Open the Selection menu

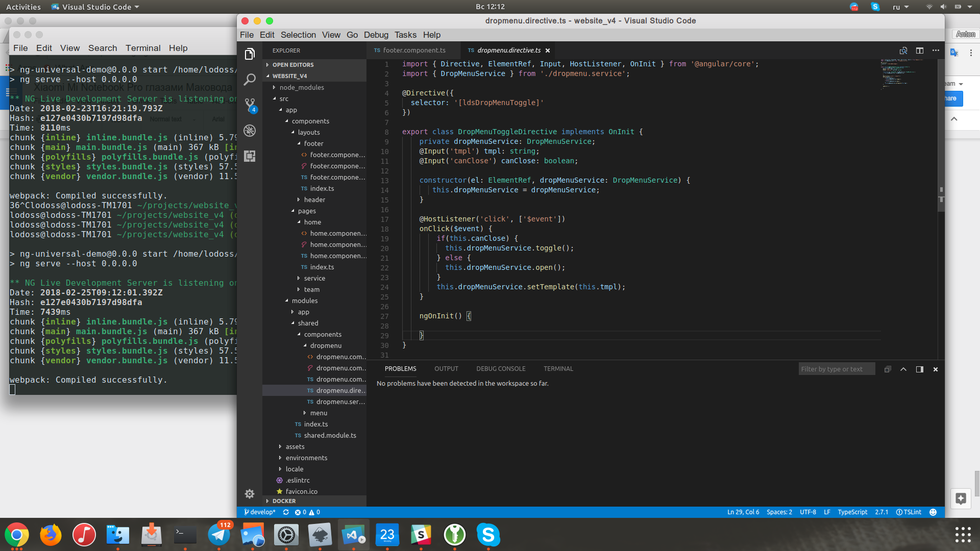point(298,35)
